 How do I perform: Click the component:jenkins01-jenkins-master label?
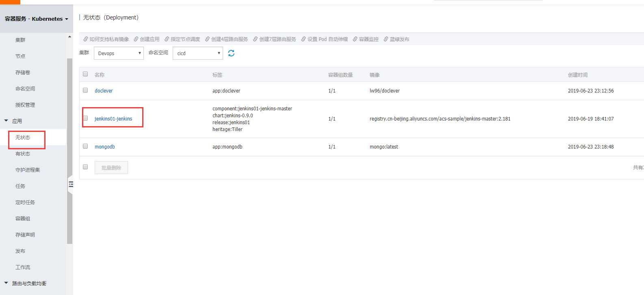[x=252, y=108]
